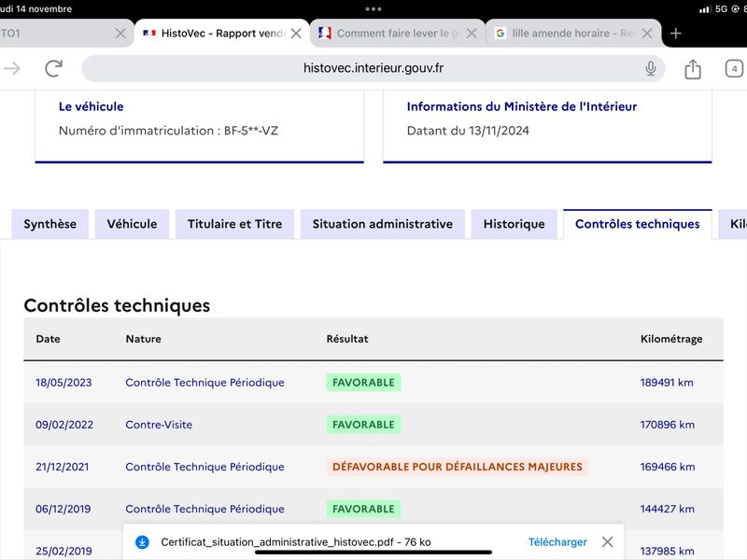Image resolution: width=747 pixels, height=560 pixels.
Task: Reload the page with the refresh icon
Action: coord(54,68)
